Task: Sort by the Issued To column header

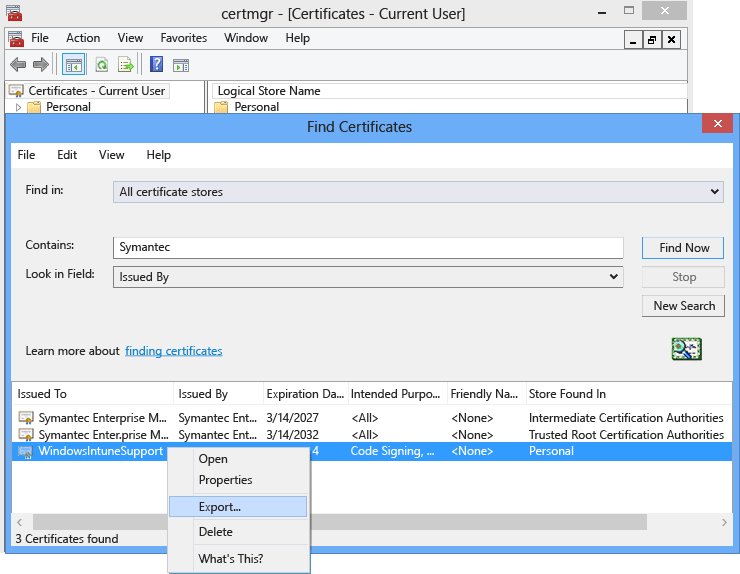Action: point(93,394)
